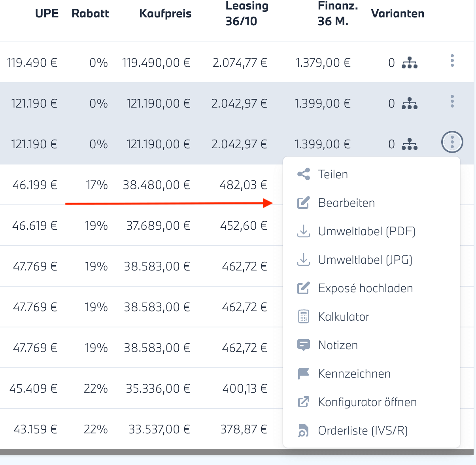This screenshot has height=465, width=476.
Task: Click the Bearbeiten pencil icon
Action: (x=303, y=203)
